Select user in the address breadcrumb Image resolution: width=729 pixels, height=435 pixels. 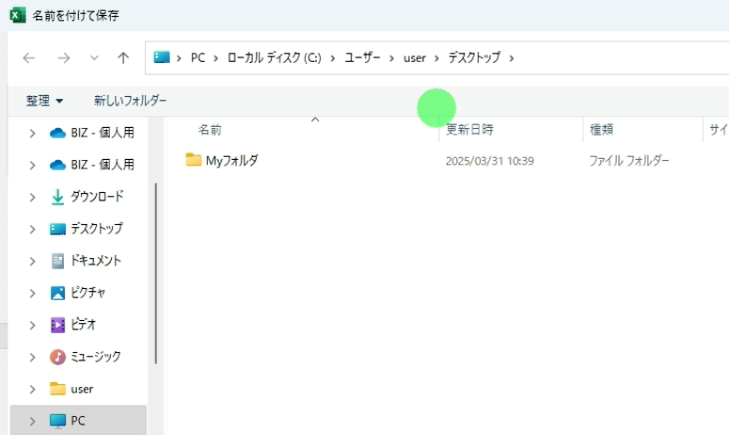pos(414,58)
